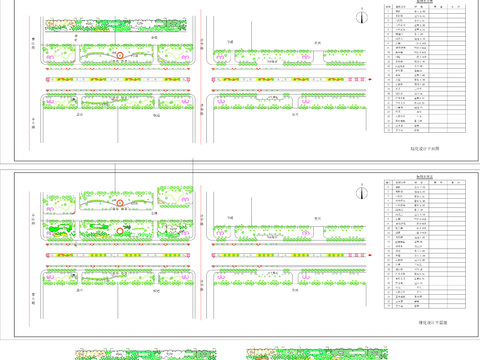480x360 pixels.
Task: Click the '绿化设计平面图' title on the upper sheet
Action: pyautogui.click(x=425, y=149)
